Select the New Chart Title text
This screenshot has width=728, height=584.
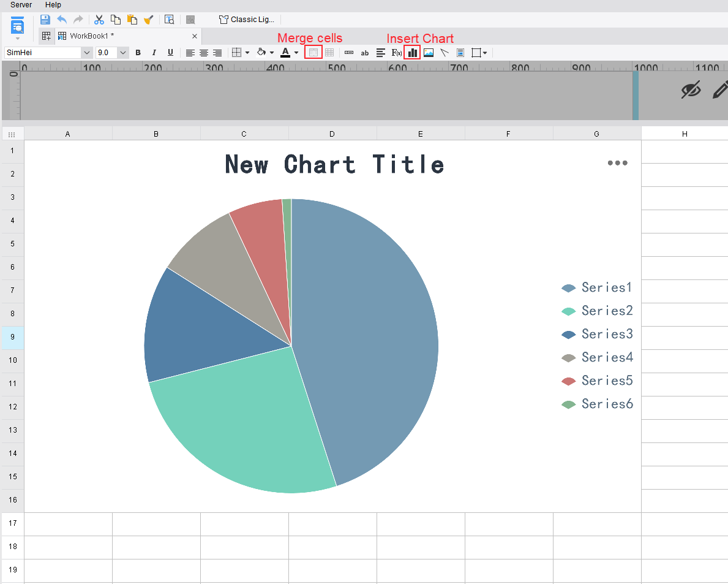coord(334,164)
